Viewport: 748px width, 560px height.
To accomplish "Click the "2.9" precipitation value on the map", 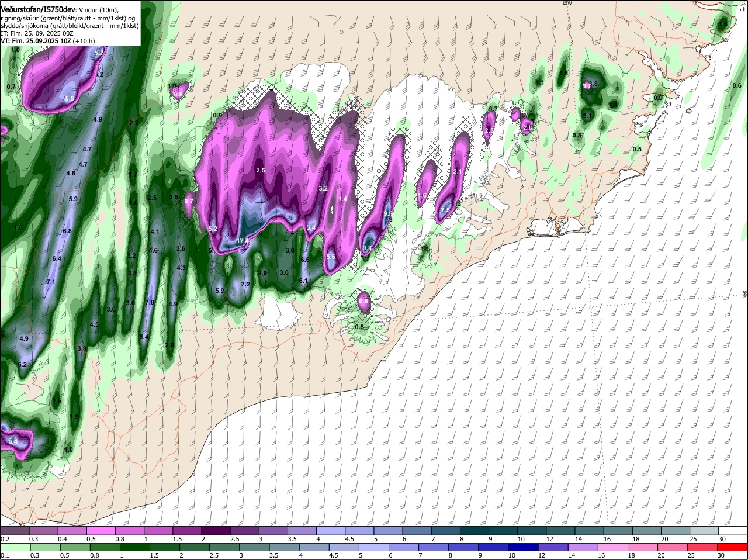I will 262,273.
